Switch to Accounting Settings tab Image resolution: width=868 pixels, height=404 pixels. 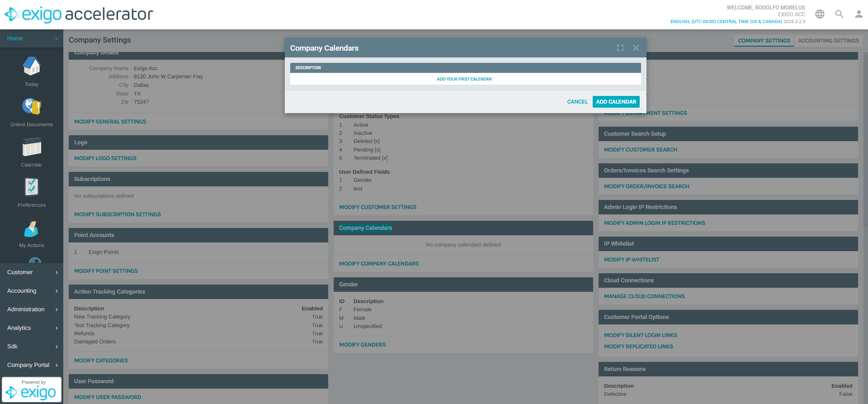pos(828,41)
